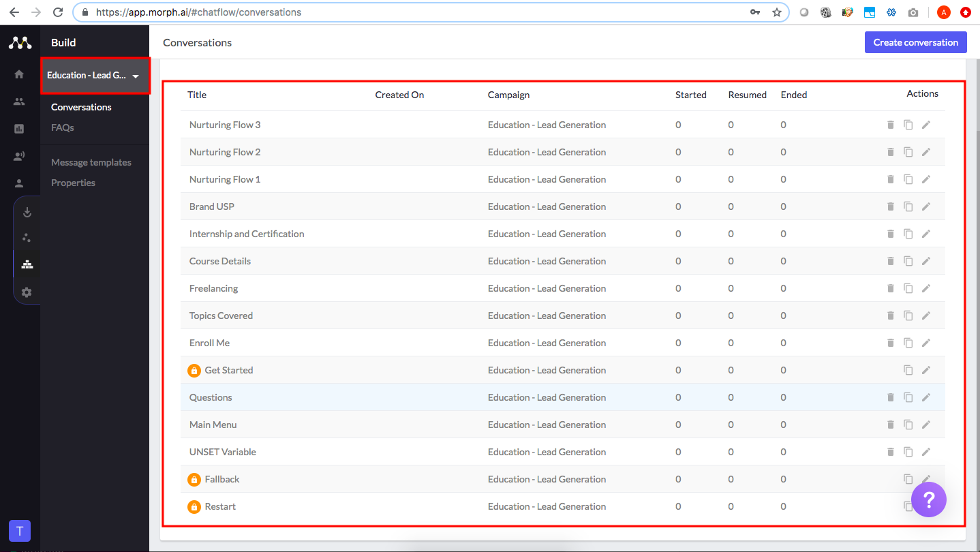Click the browser address bar URL
The image size is (980, 552).
(x=198, y=12)
